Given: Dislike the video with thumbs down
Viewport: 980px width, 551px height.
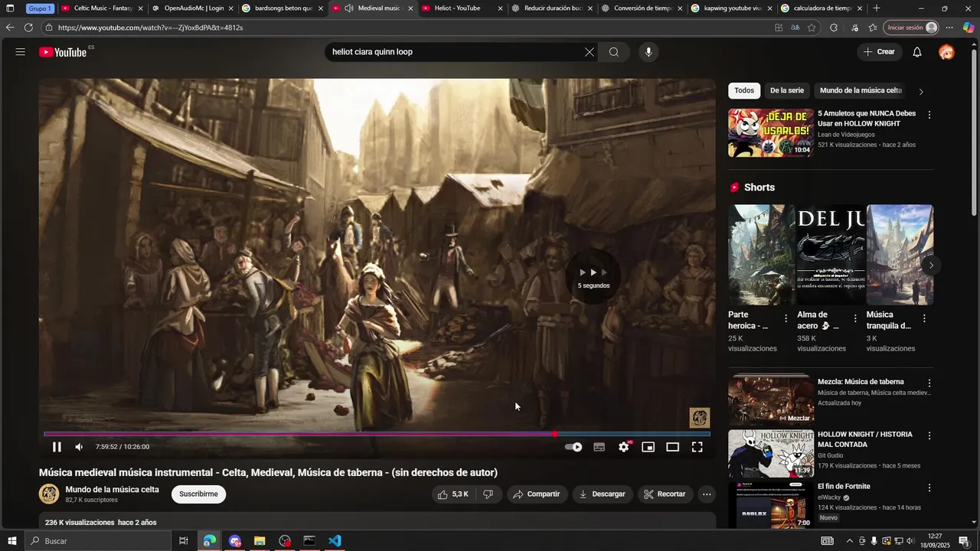Looking at the screenshot, I should click(488, 494).
